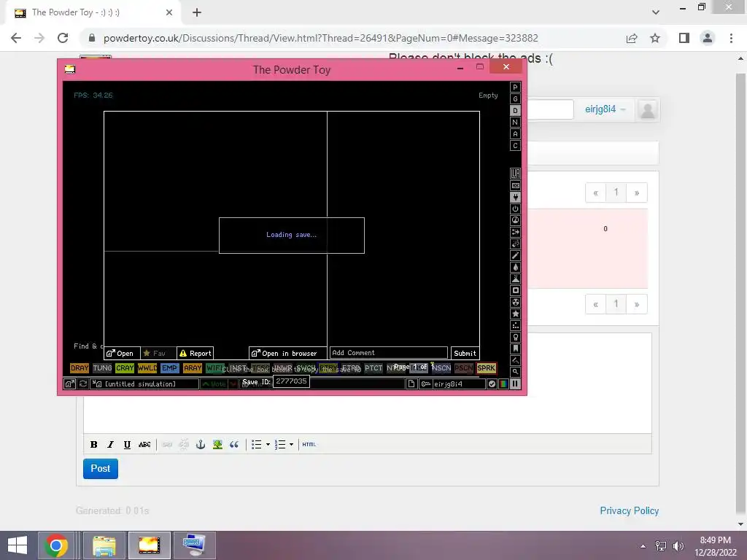Insert blockquote in the post editor
Screen dimensions: 747x560
tap(234, 444)
